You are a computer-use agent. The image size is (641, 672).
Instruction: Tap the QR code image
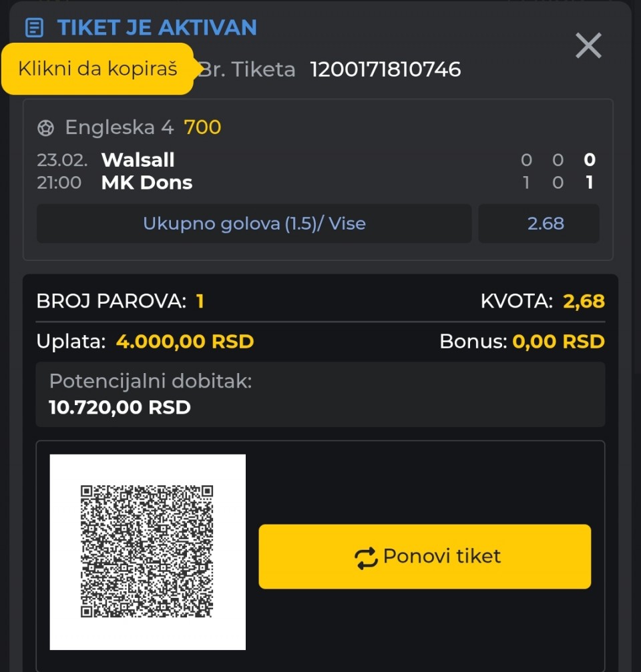(x=148, y=552)
